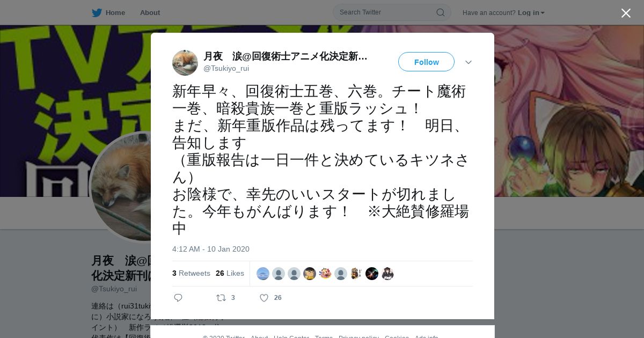Image resolution: width=644 pixels, height=338 pixels.
Task: Click the reply speech bubble icon
Action: [178, 298]
